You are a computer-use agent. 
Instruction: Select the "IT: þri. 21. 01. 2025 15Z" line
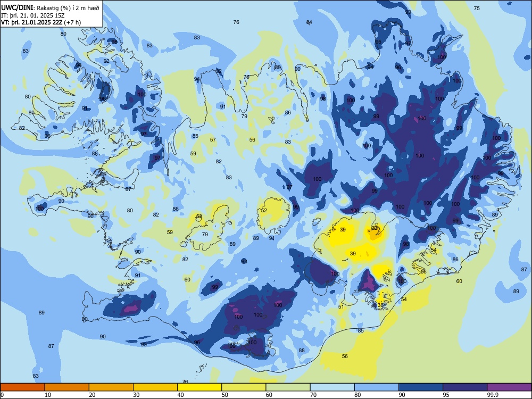point(33,15)
